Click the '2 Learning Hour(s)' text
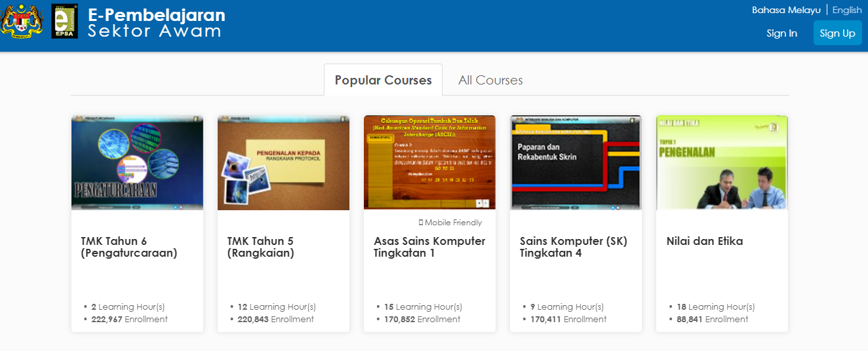This screenshot has width=868, height=351. tap(128, 306)
